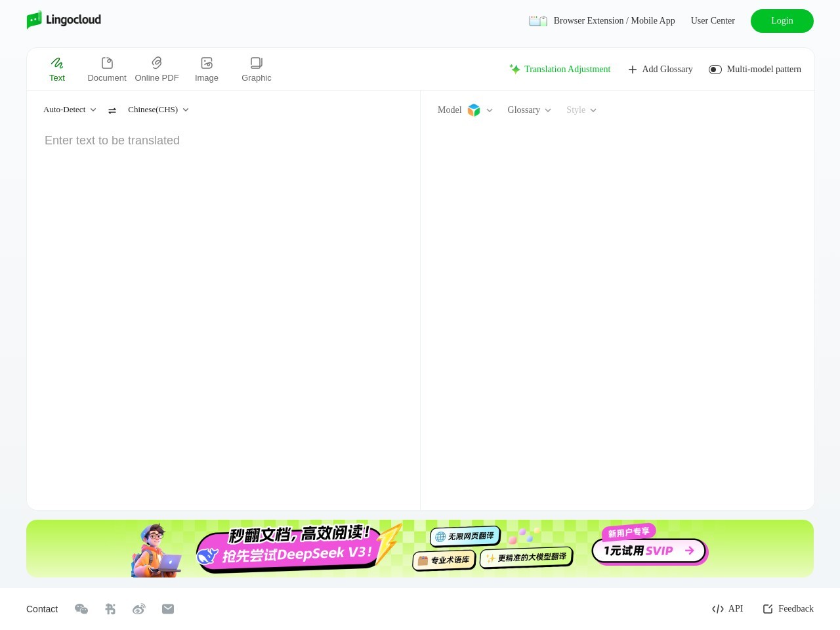Click the 1元试用SVIP banner button

point(648,551)
